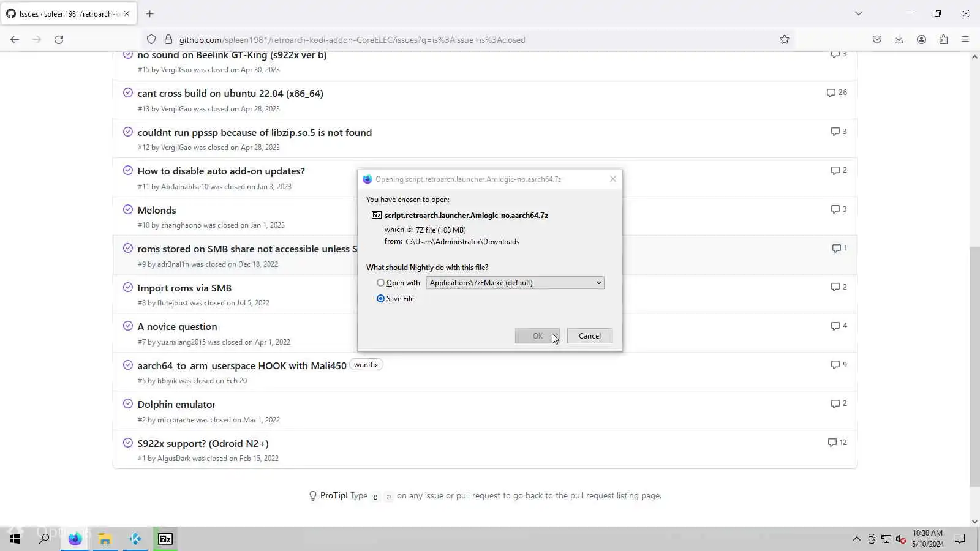Image resolution: width=980 pixels, height=551 pixels.
Task: Open comments count for roms stored on SMB issue
Action: [x=839, y=248]
